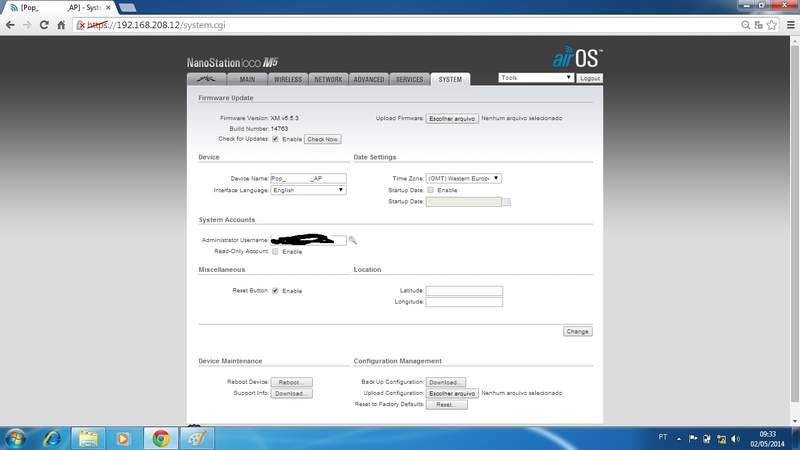Open the Windows Start menu
This screenshot has height=450, width=800.
15,438
